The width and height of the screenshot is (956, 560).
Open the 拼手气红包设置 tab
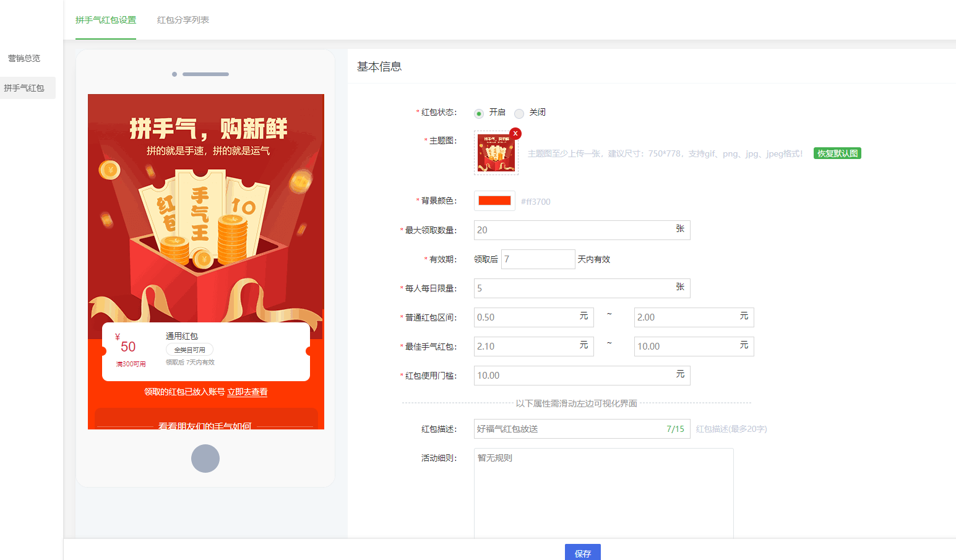coord(106,20)
